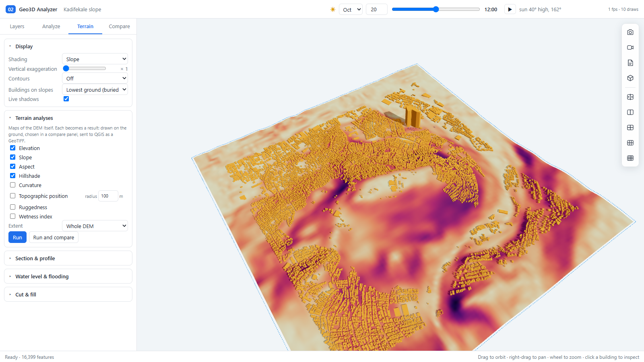Click the day number field showing 20
644x362 pixels.
pyautogui.click(x=376, y=9)
